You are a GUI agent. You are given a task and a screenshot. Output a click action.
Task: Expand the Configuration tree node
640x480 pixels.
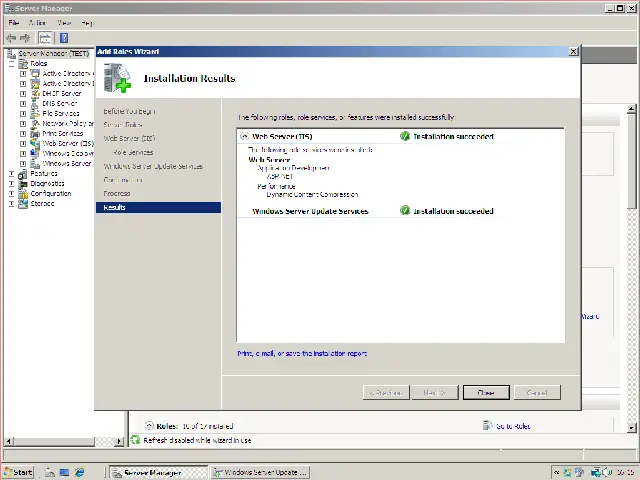tap(11, 193)
